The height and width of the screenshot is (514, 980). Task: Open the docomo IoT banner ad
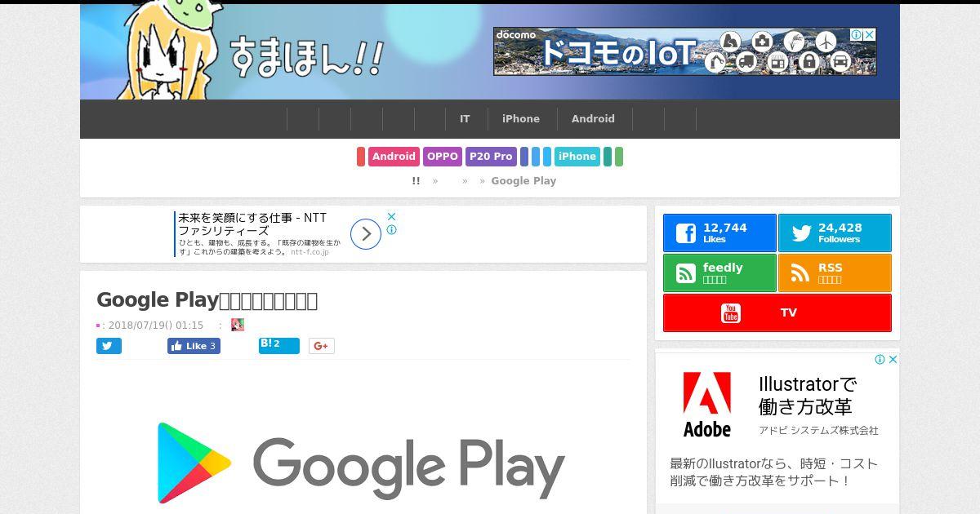point(684,51)
